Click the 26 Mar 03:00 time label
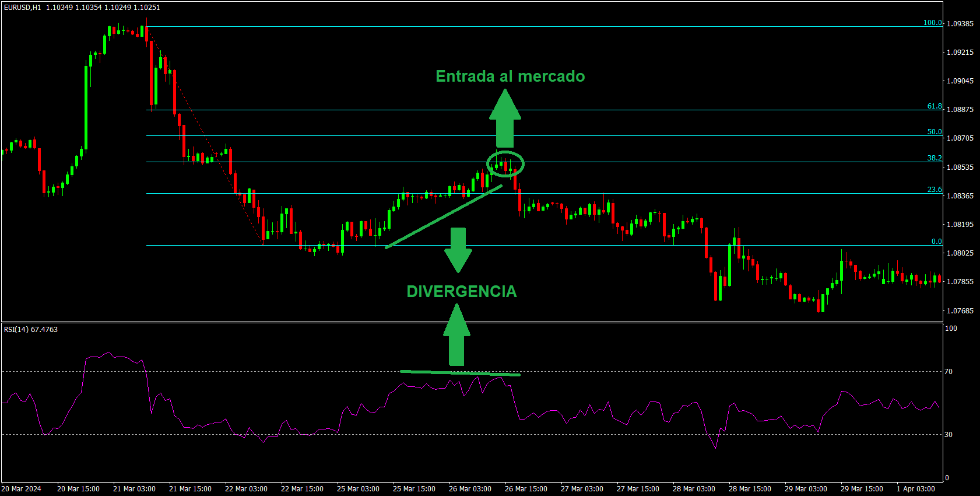The width and height of the screenshot is (980, 496). 470,489
